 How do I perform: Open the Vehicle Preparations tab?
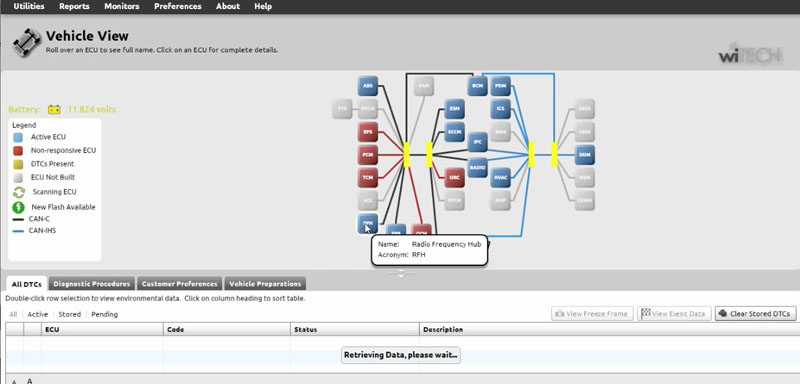pos(265,284)
